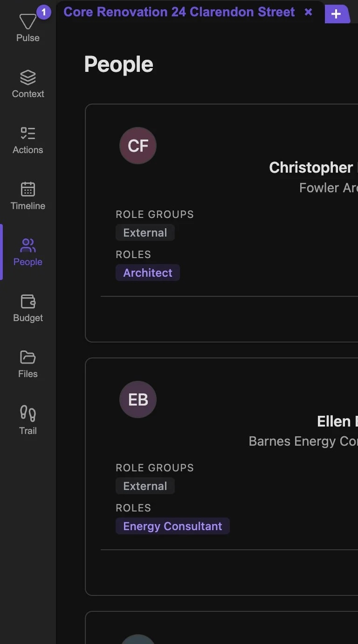Viewport: 358px width, 644px height.
Task: Click Christopher's name on the first card
Action: point(313,168)
